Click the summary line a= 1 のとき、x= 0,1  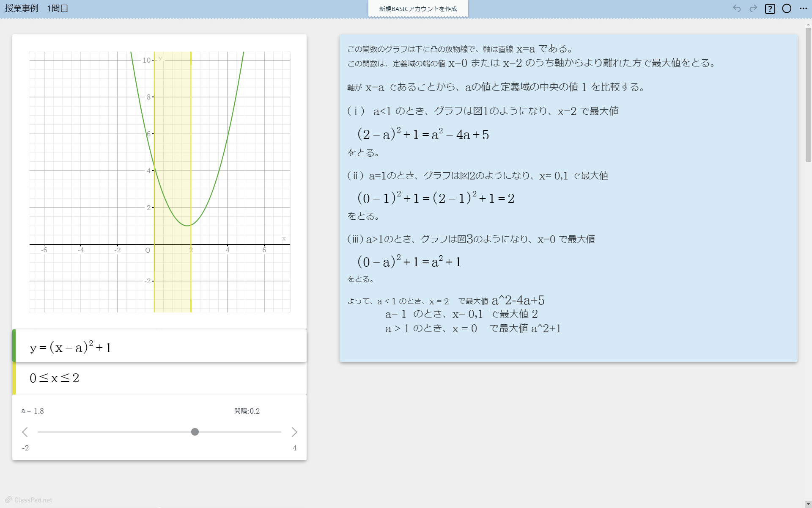[x=461, y=314]
